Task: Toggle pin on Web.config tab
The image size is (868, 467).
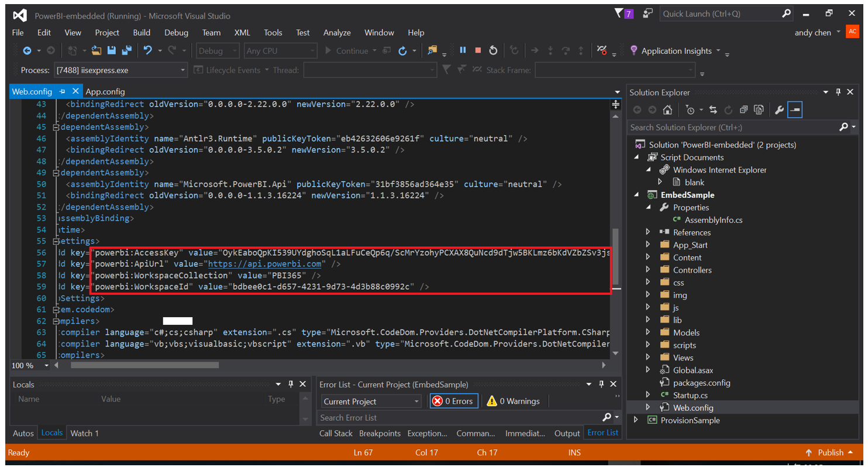Action: click(63, 91)
